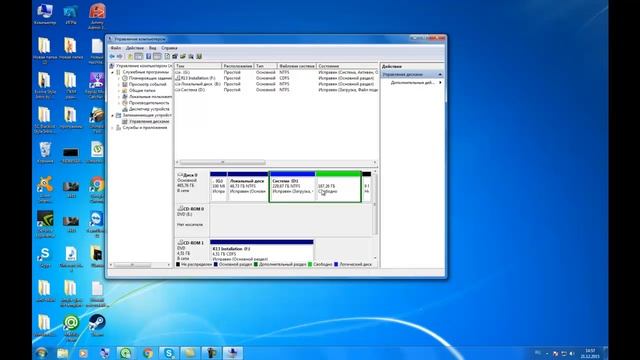Expand the Просмотр событий node

click(119, 84)
